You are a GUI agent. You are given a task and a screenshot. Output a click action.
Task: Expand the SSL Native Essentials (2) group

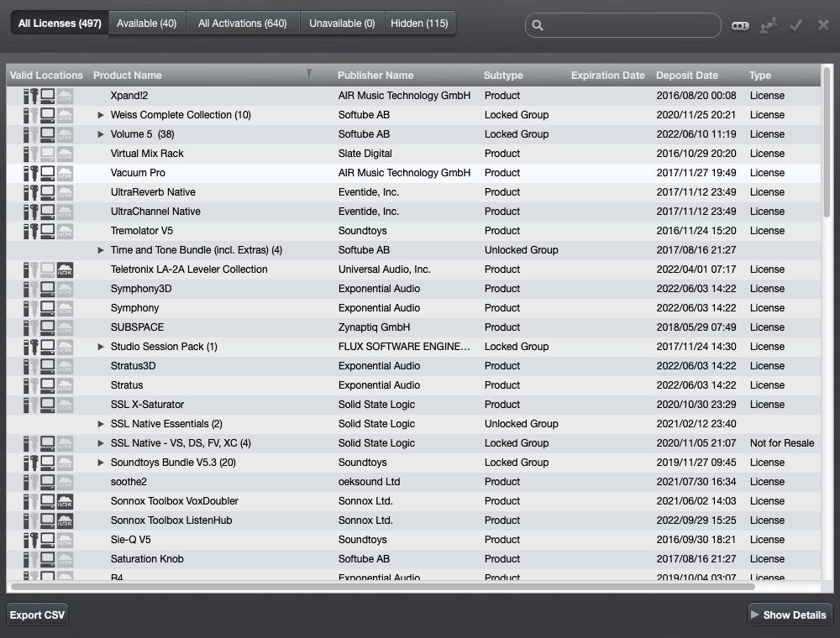click(100, 424)
